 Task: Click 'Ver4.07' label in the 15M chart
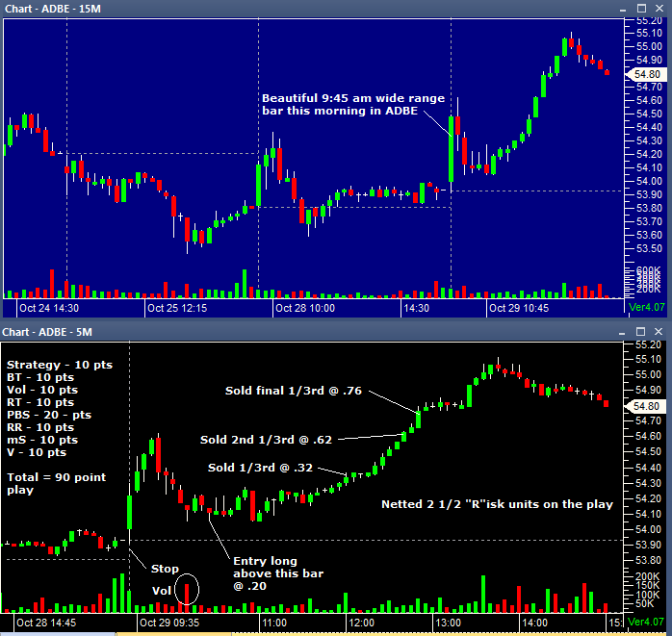click(x=647, y=307)
